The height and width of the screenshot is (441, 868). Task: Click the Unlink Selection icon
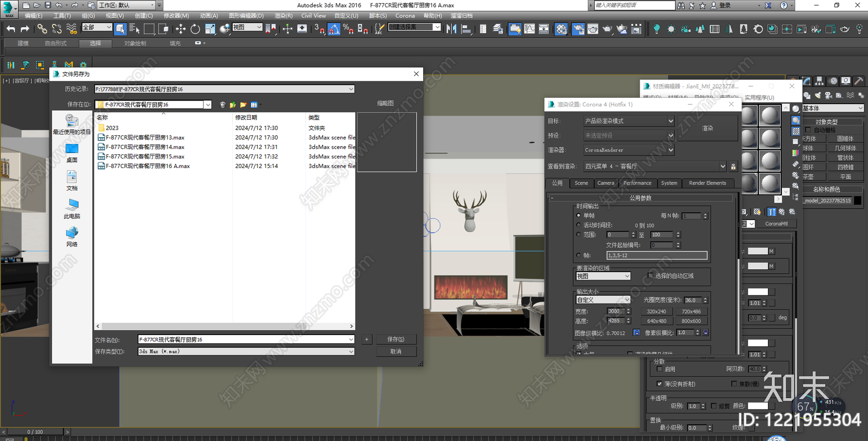click(56, 28)
